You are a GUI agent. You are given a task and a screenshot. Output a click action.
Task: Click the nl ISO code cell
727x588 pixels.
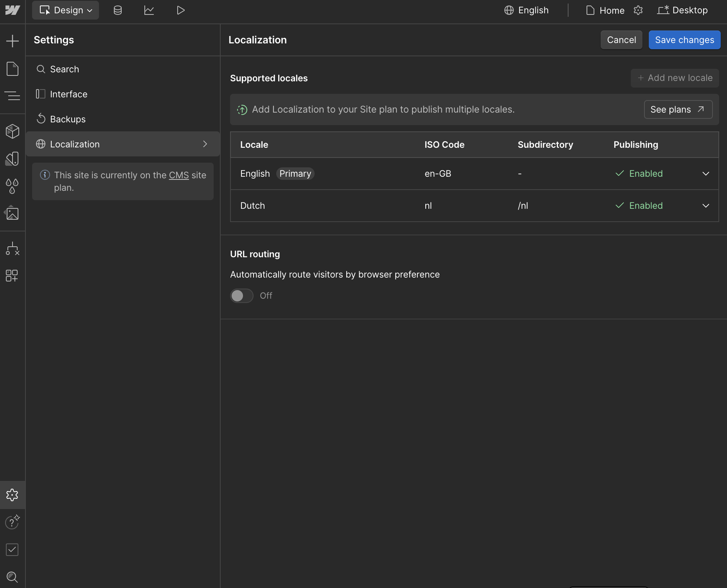(x=428, y=206)
